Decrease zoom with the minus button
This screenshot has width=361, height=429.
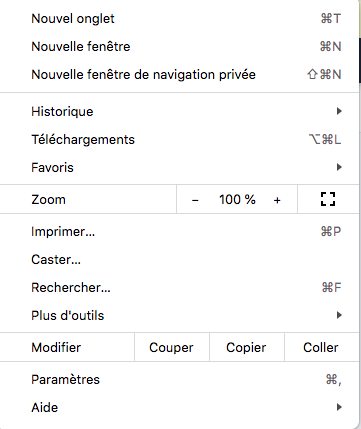(x=195, y=200)
